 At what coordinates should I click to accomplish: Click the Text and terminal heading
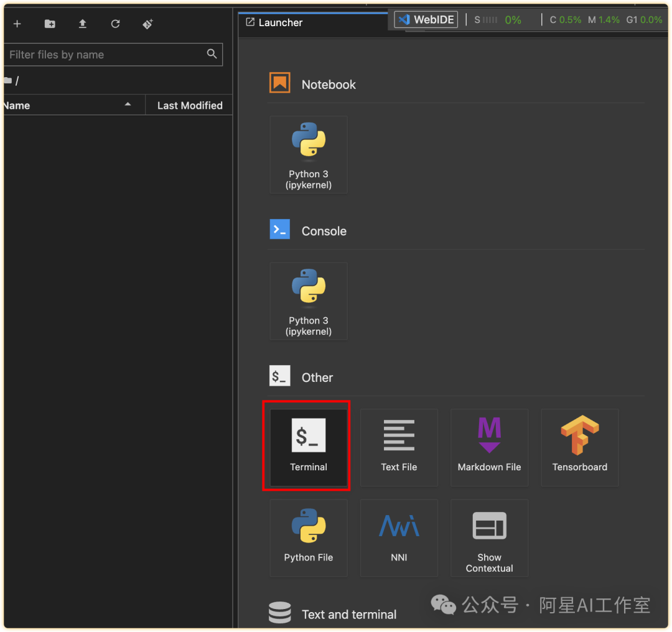pos(349,615)
